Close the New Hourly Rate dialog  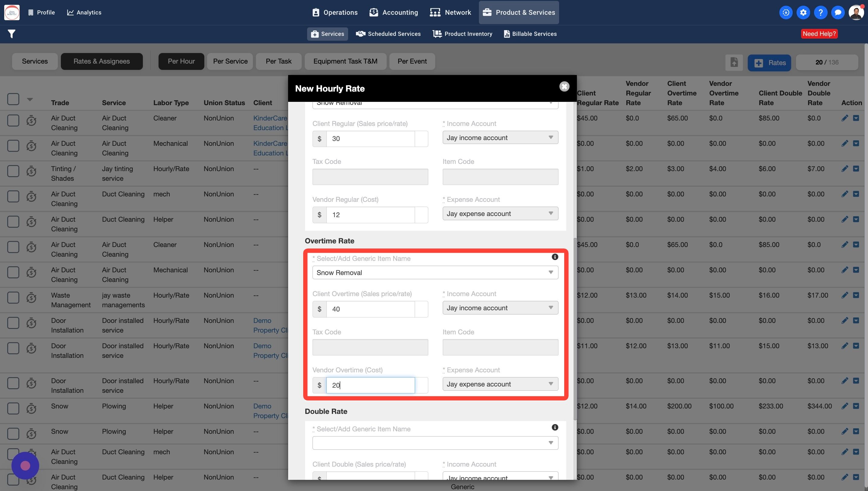[x=564, y=87]
